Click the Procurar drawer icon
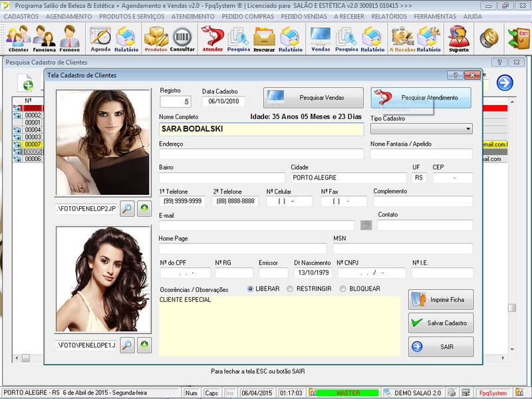Screen dimensions: 532x399 [x=264, y=39]
